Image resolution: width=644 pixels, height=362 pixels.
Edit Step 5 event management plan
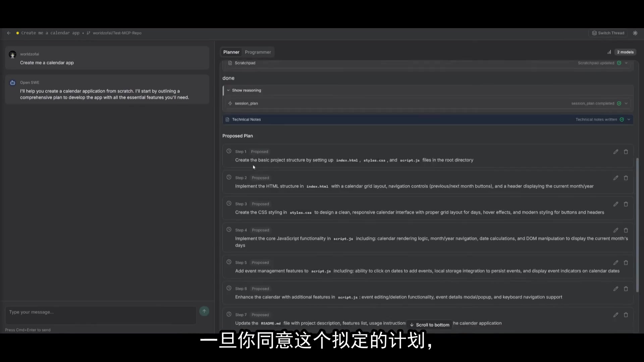point(615,263)
